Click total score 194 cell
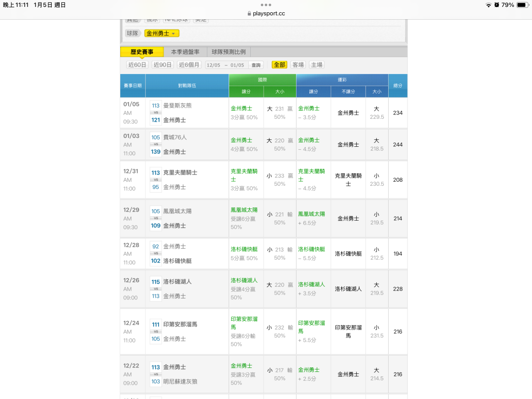The width and height of the screenshot is (532, 399). click(398, 254)
